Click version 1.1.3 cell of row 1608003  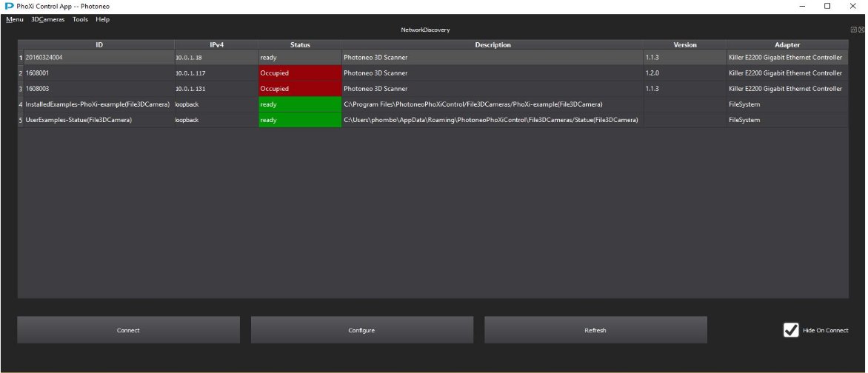tap(685, 89)
